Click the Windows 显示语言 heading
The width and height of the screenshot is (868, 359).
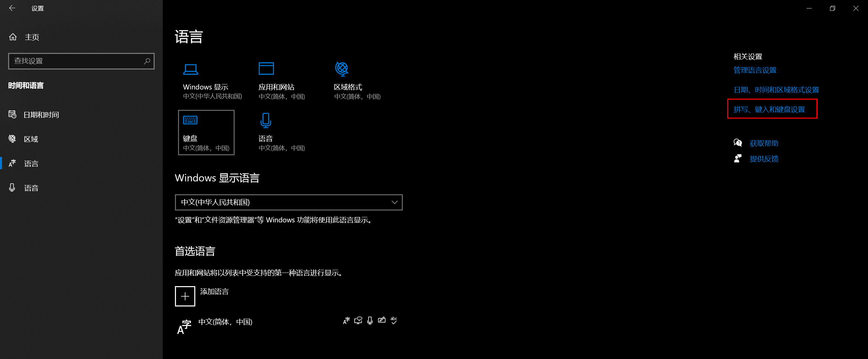(217, 178)
